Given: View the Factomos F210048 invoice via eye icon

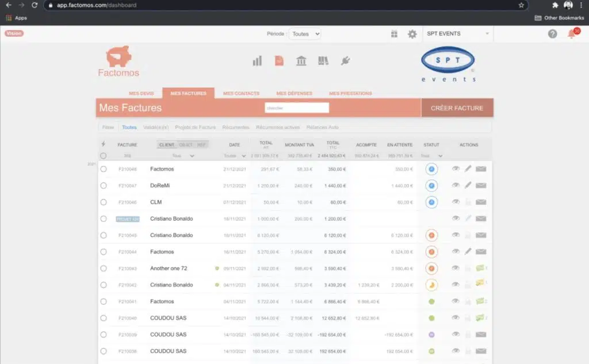Looking at the screenshot, I should pos(456,169).
